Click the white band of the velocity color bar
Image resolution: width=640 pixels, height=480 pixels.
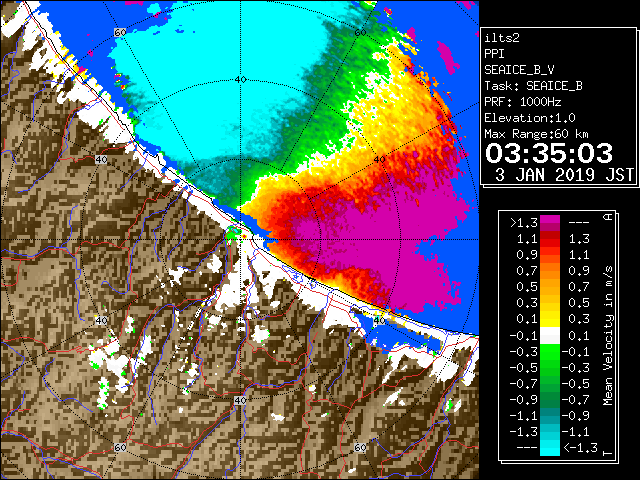point(550,336)
